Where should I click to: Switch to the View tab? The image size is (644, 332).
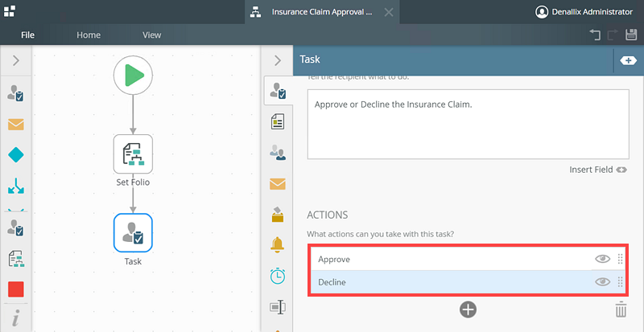click(151, 35)
